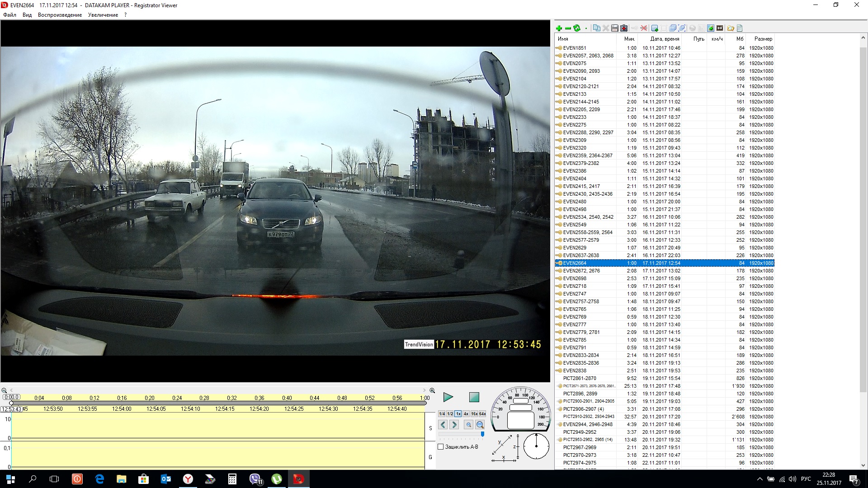Open the Воспроизведение menu

tap(60, 15)
